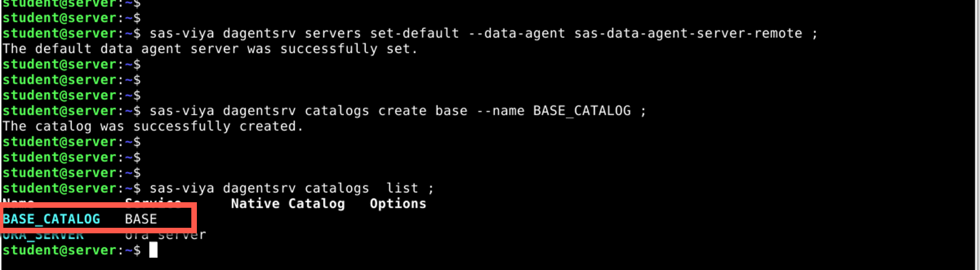
Task: Click dagentsrv in the catalogs list command
Action: 259,188
